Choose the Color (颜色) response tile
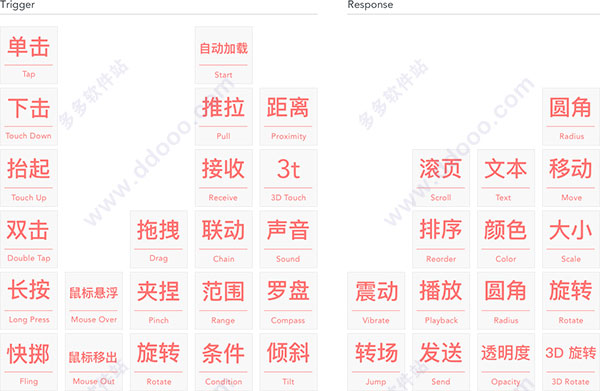The height and width of the screenshot is (391, 600). point(506,239)
